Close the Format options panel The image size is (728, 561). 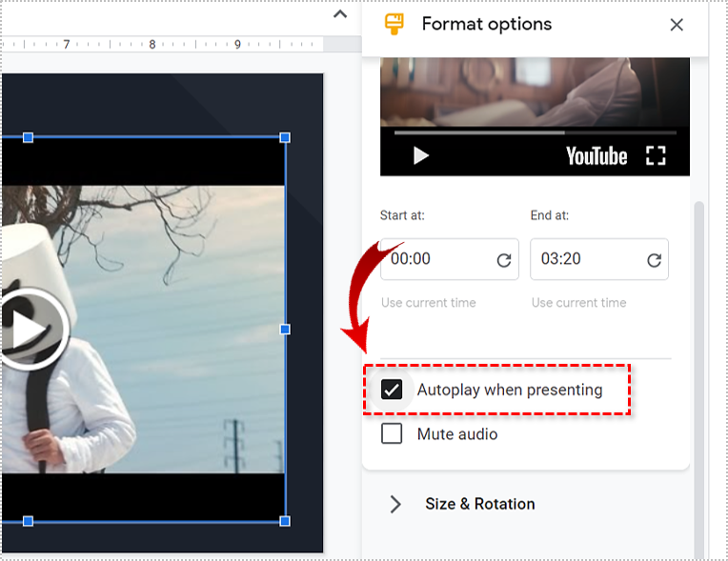click(x=677, y=25)
